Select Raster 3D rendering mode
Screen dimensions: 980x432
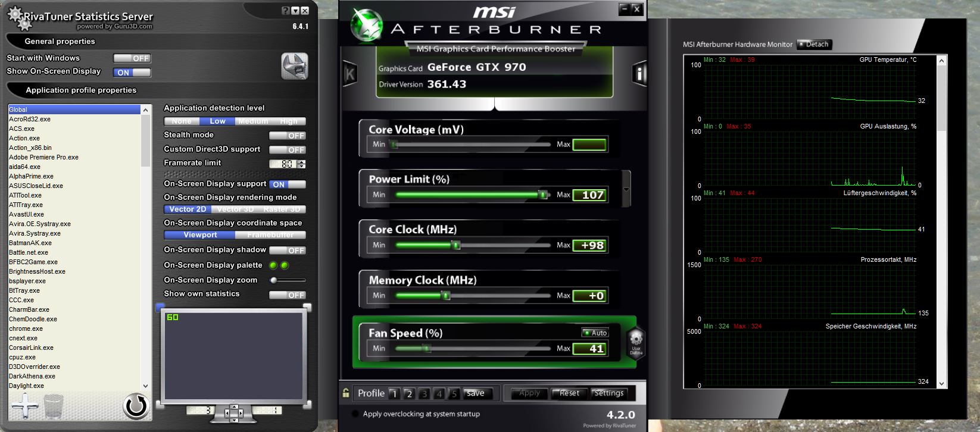(282, 209)
